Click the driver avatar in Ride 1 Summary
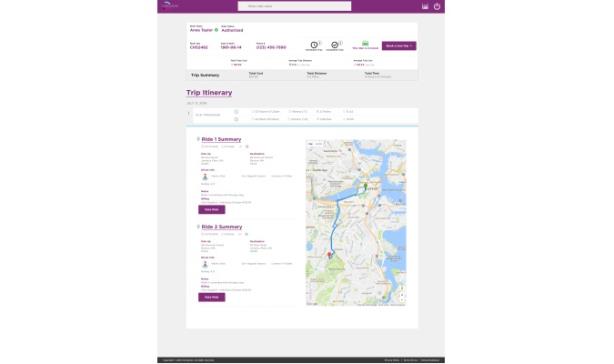This screenshot has height=364, width=614. (x=205, y=177)
